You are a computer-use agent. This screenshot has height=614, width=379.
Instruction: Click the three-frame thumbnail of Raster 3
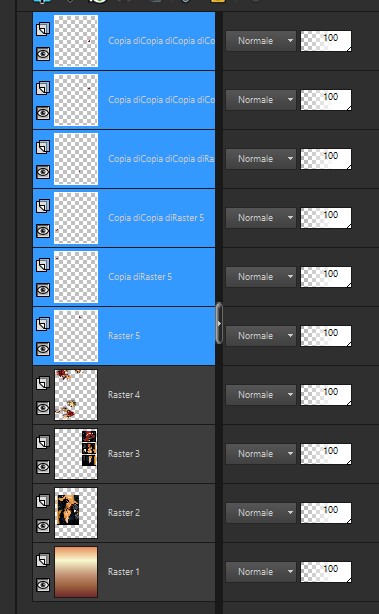pyautogui.click(x=76, y=454)
